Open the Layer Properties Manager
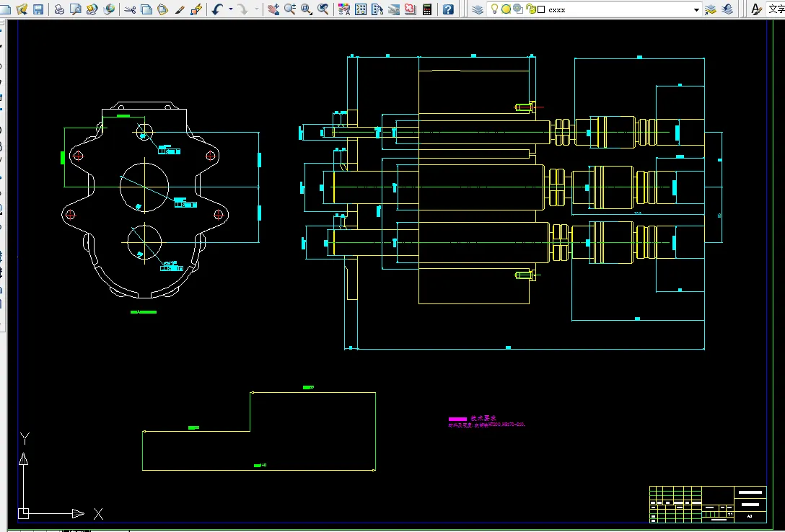Screen dimensions: 785x532 [478, 9]
